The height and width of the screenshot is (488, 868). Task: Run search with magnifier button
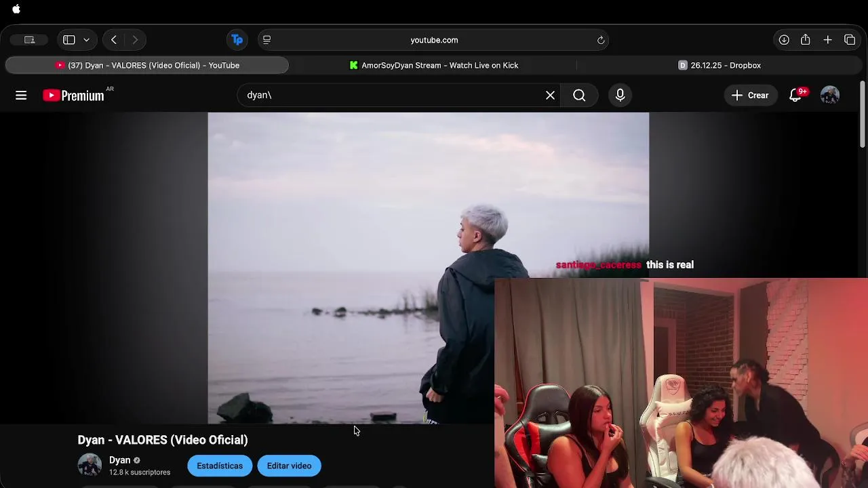579,96
